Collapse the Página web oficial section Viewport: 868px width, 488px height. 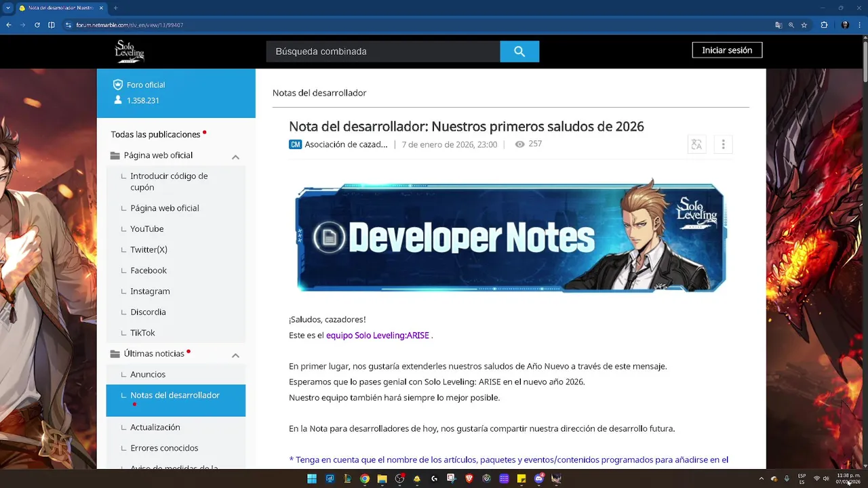235,157
